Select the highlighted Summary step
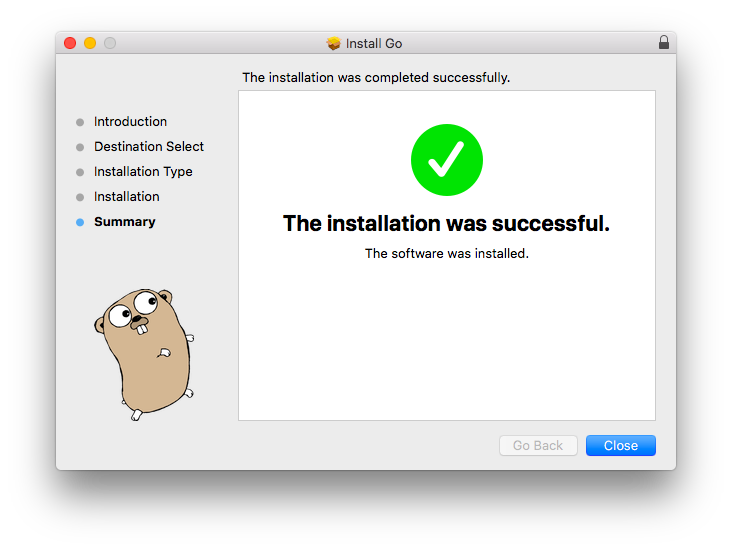Screen dimensions: 732x550 click(125, 222)
